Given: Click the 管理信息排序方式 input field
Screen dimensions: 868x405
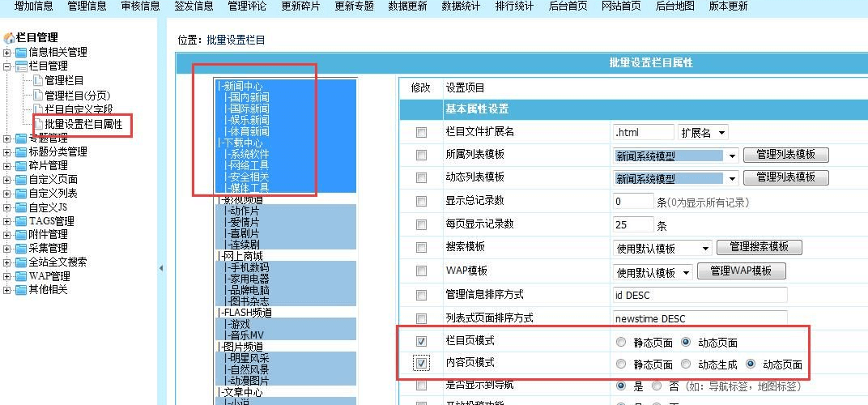Looking at the screenshot, I should tap(700, 296).
